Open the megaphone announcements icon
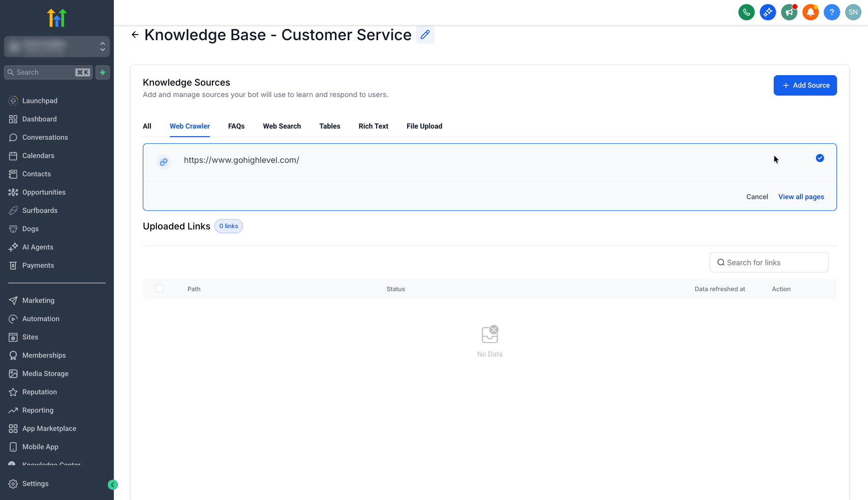 point(789,12)
